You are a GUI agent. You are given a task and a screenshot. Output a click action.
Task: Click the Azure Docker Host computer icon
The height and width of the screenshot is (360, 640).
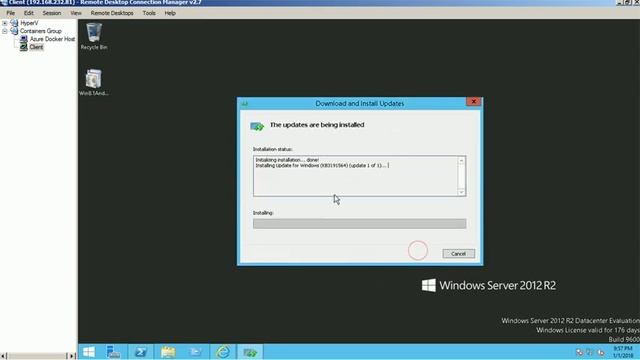pyautogui.click(x=24, y=39)
